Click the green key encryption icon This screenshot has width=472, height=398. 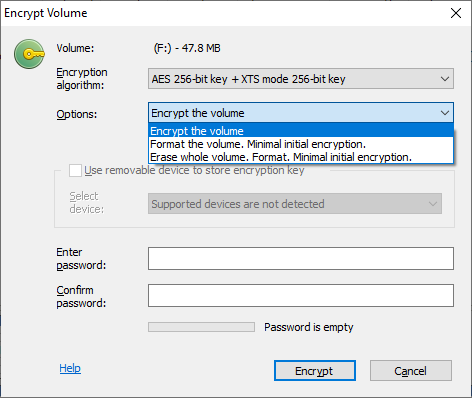pyautogui.click(x=29, y=54)
